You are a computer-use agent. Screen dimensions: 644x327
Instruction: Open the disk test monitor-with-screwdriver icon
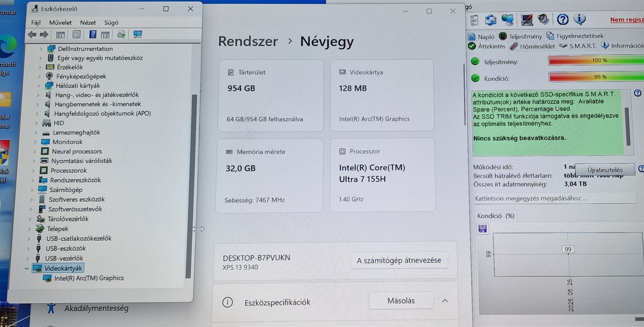(526, 19)
